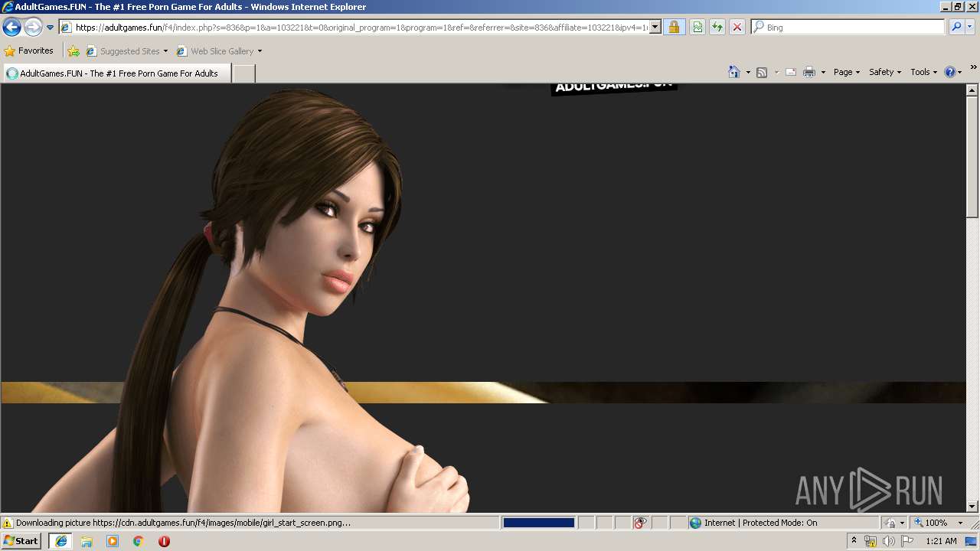980x551 pixels.
Task: Open the red Opera taskbar icon
Action: point(164,541)
